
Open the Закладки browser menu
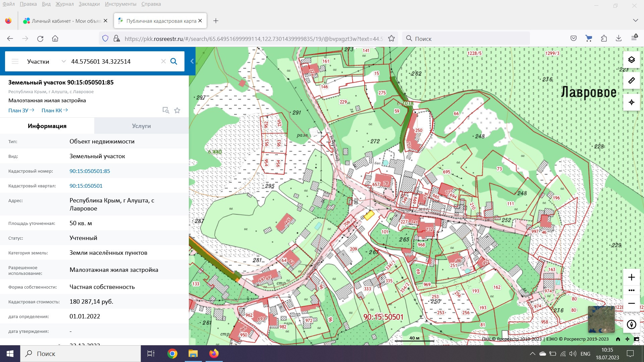coord(89,4)
